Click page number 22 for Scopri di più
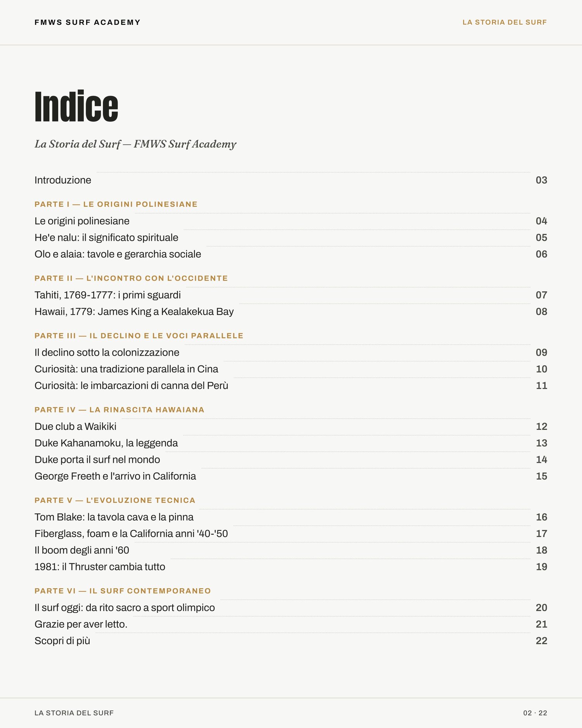The height and width of the screenshot is (728, 582). coord(541,641)
